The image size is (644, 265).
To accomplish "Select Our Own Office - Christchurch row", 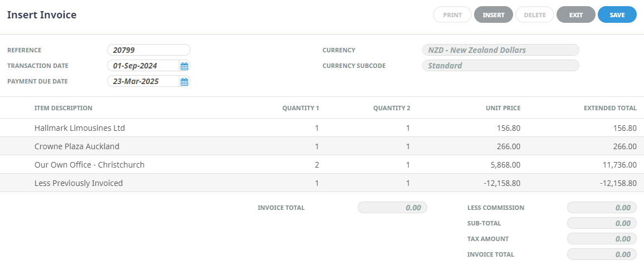I will [89, 165].
